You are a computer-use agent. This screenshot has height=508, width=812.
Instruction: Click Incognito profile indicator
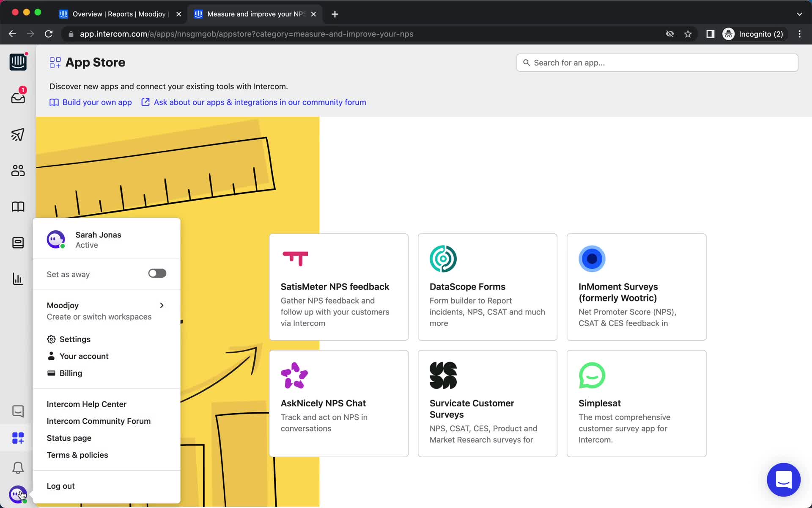pos(753,34)
